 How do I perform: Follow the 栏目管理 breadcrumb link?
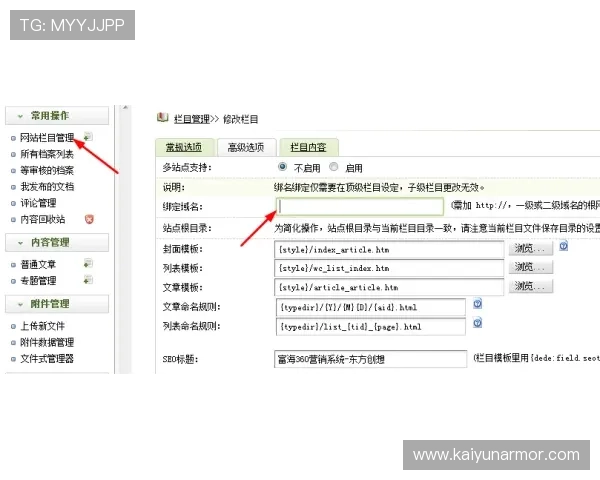[192, 119]
